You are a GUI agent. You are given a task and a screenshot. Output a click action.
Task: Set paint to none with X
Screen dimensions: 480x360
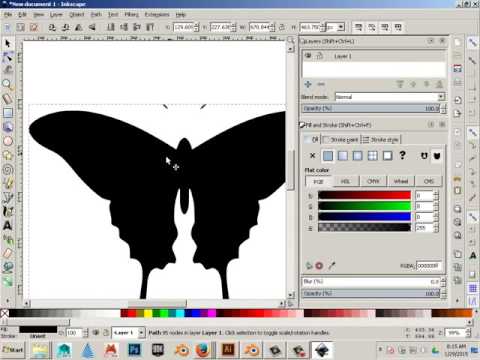point(313,156)
